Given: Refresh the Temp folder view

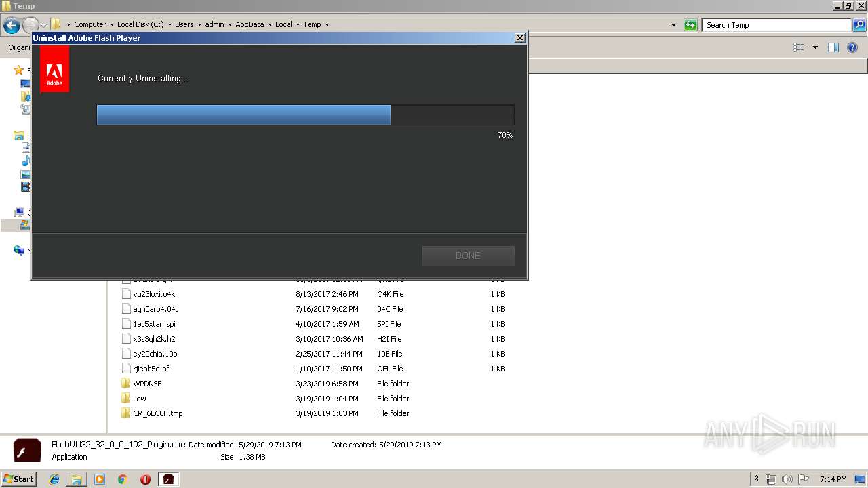Looking at the screenshot, I should point(690,25).
